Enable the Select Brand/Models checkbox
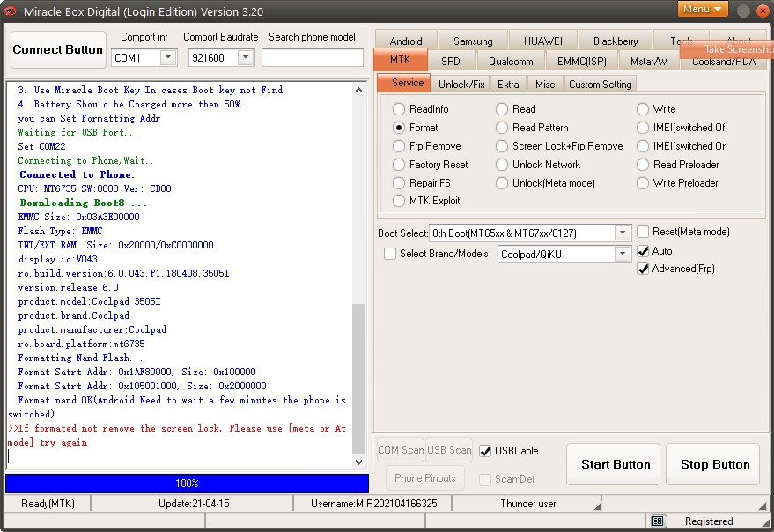 pyautogui.click(x=390, y=254)
